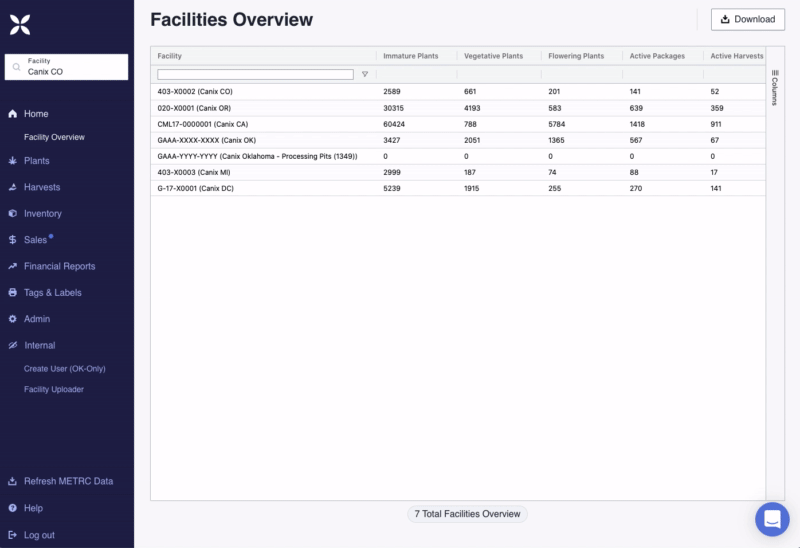This screenshot has height=548, width=800.
Task: Click the 7 Total Facilities Overview badge
Action: 467,514
